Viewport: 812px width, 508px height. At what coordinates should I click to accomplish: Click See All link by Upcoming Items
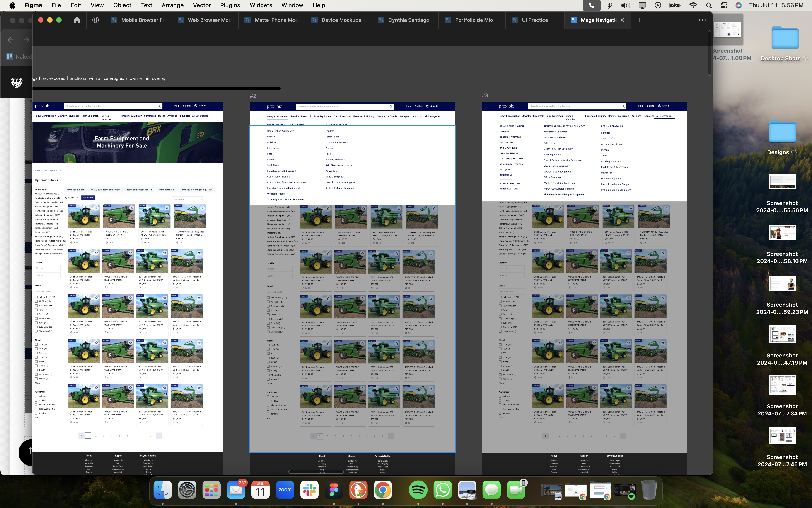click(x=201, y=181)
